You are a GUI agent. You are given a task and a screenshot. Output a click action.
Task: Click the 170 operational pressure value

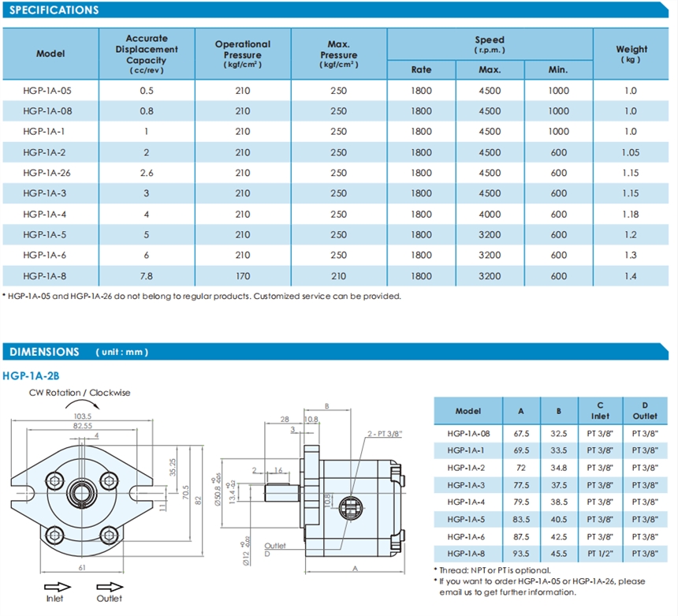click(242, 276)
